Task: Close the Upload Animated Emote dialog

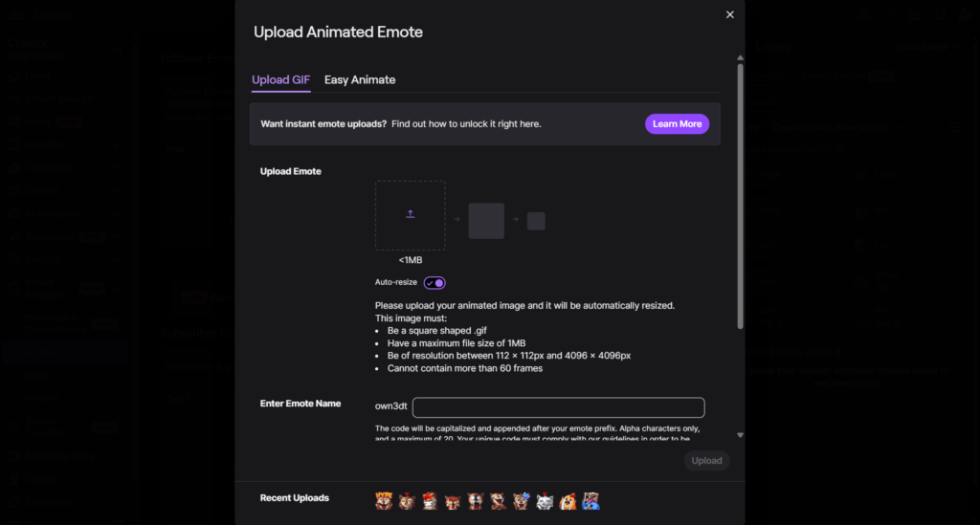Action: 730,14
